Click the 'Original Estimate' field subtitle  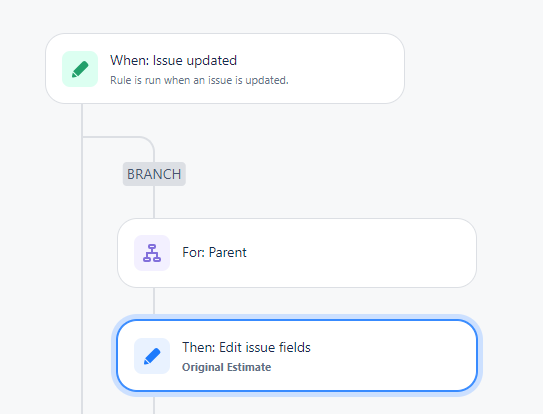tap(226, 367)
